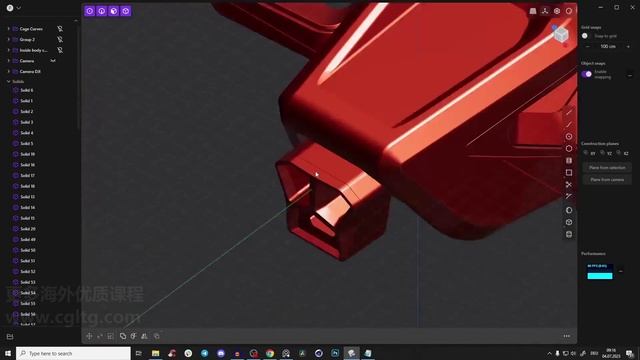
Task: Select the polygon tool in viewport toolbar
Action: (x=569, y=149)
